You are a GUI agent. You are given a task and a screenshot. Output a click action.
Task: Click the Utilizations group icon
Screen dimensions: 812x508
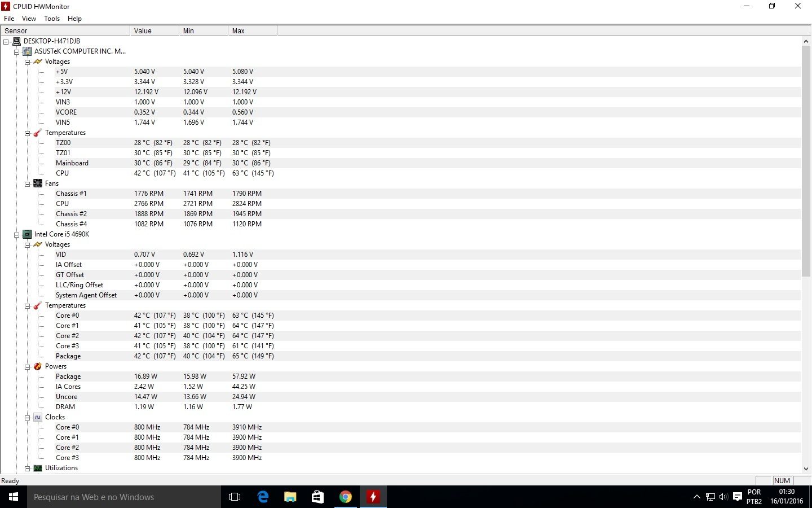38,468
